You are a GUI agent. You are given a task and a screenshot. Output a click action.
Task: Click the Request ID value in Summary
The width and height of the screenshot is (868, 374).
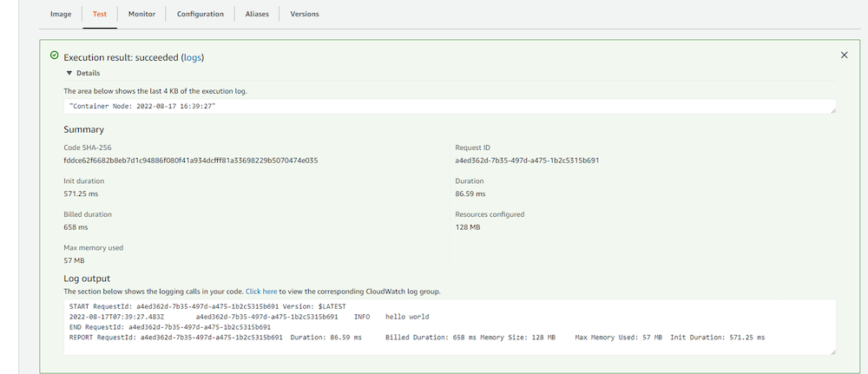[527, 161]
